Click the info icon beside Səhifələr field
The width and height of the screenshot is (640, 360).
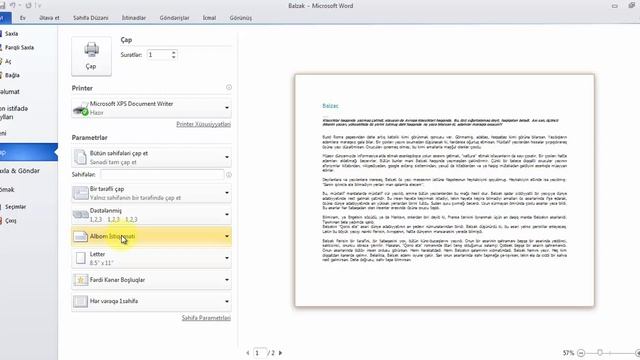229,175
